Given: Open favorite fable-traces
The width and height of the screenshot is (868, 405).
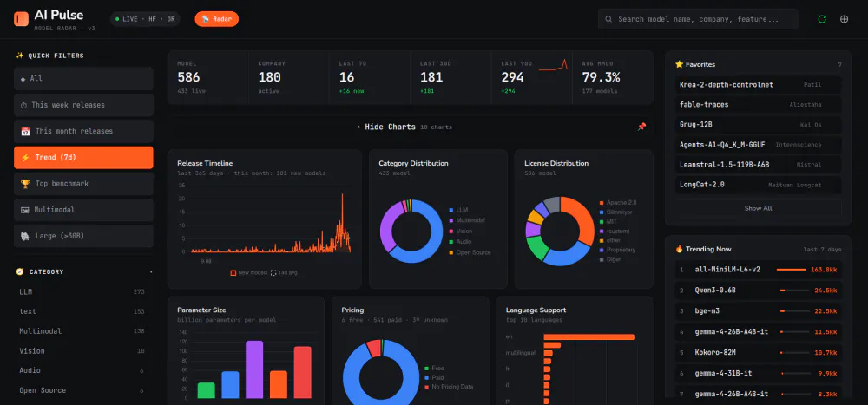Looking at the screenshot, I should coord(758,105).
